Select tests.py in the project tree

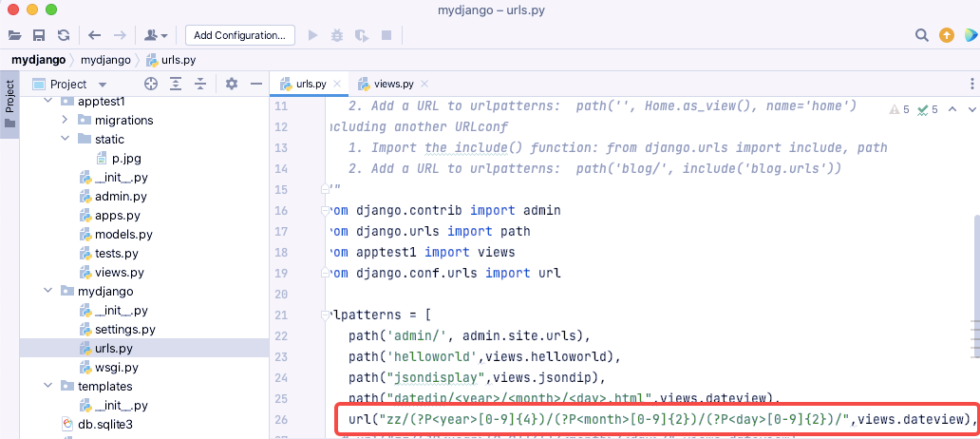point(109,254)
